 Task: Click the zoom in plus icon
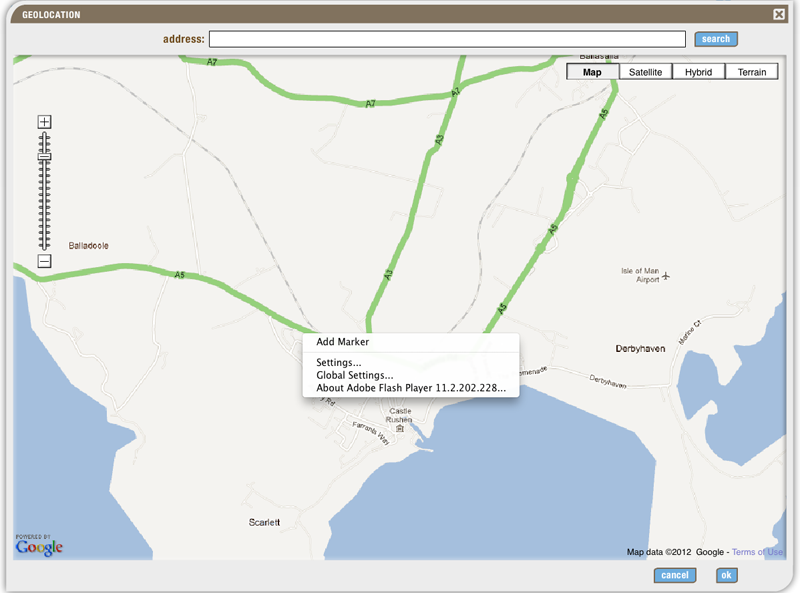[x=44, y=122]
